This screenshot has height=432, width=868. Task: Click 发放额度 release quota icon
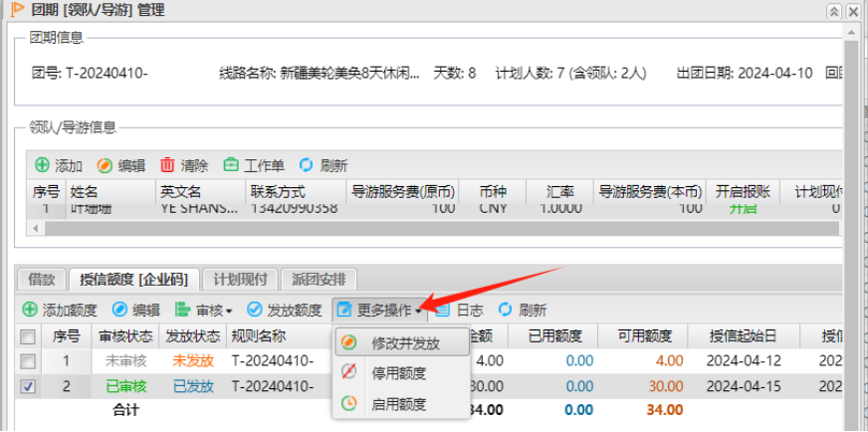pos(255,311)
